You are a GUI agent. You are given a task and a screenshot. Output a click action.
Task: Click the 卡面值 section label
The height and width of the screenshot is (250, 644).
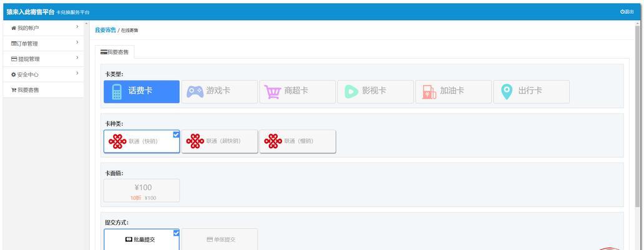(114, 173)
